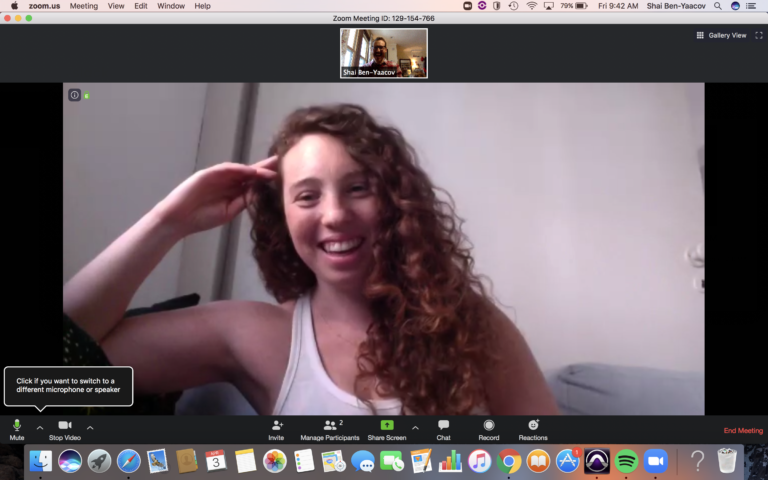Open Messages from the Dock
Viewport: 768px width, 480px height.
pyautogui.click(x=362, y=461)
